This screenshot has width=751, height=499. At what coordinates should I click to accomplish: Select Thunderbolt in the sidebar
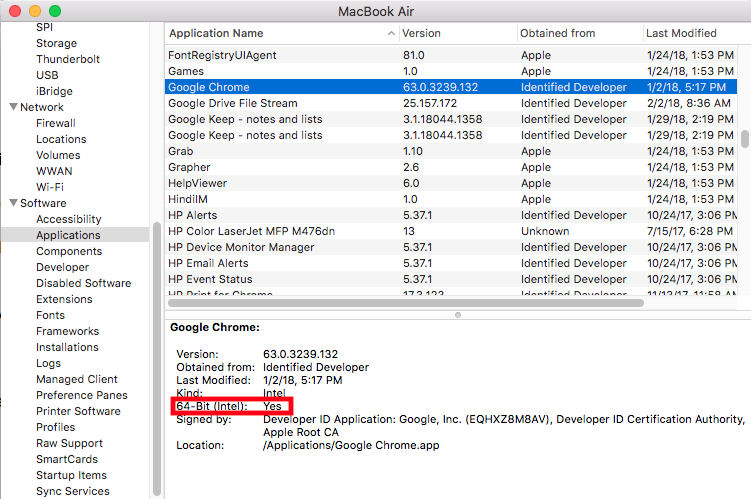(68, 59)
